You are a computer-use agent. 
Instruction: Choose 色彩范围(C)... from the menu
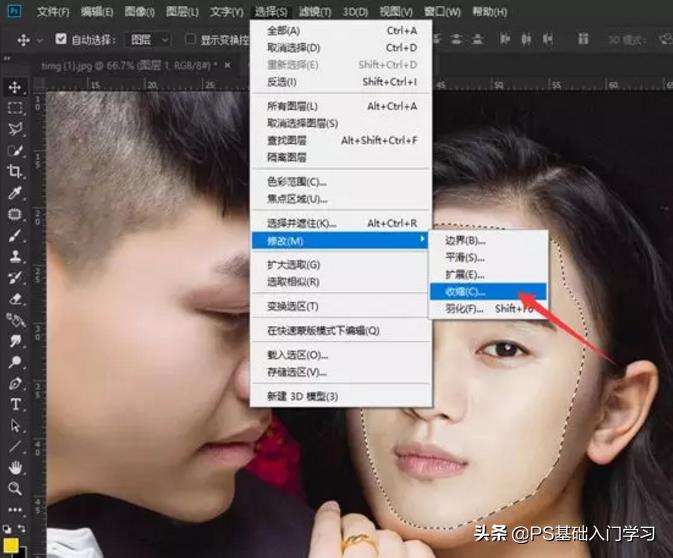tap(297, 182)
